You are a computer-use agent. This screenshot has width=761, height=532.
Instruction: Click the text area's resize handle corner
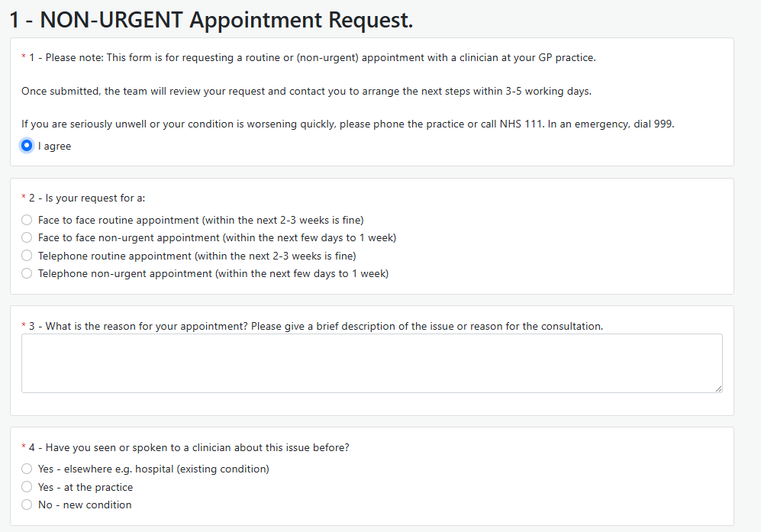[x=718, y=389]
